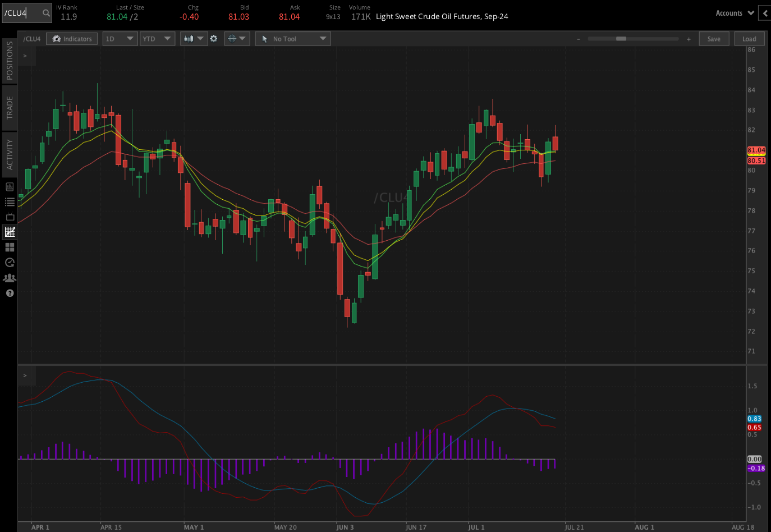Open the help question mark icon

coord(10,292)
